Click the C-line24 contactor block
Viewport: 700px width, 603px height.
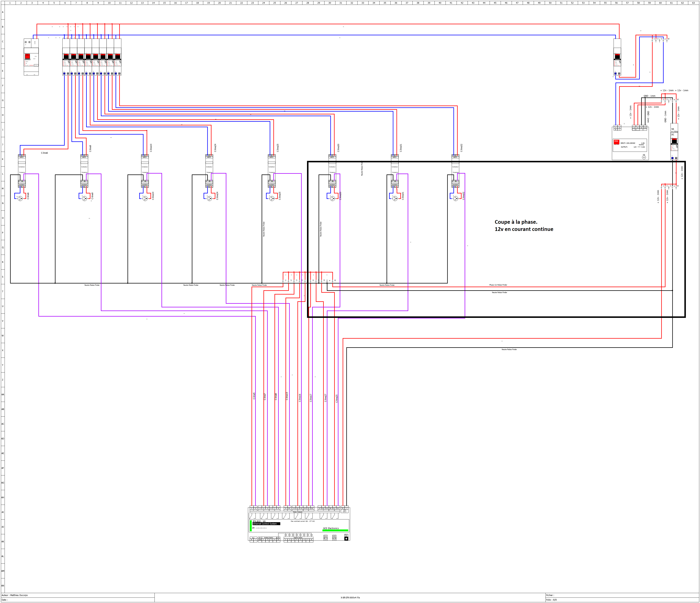click(x=209, y=167)
